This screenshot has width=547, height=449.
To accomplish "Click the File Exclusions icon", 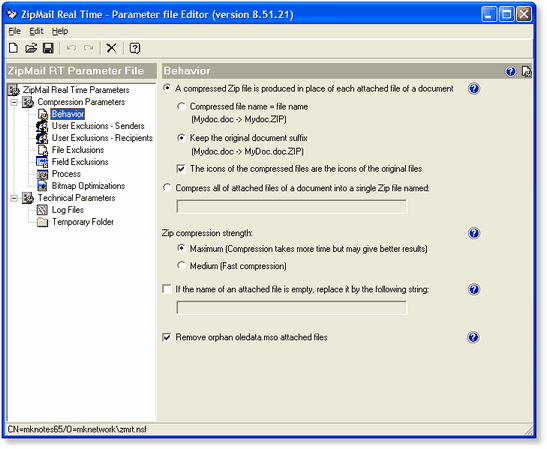I will [42, 150].
